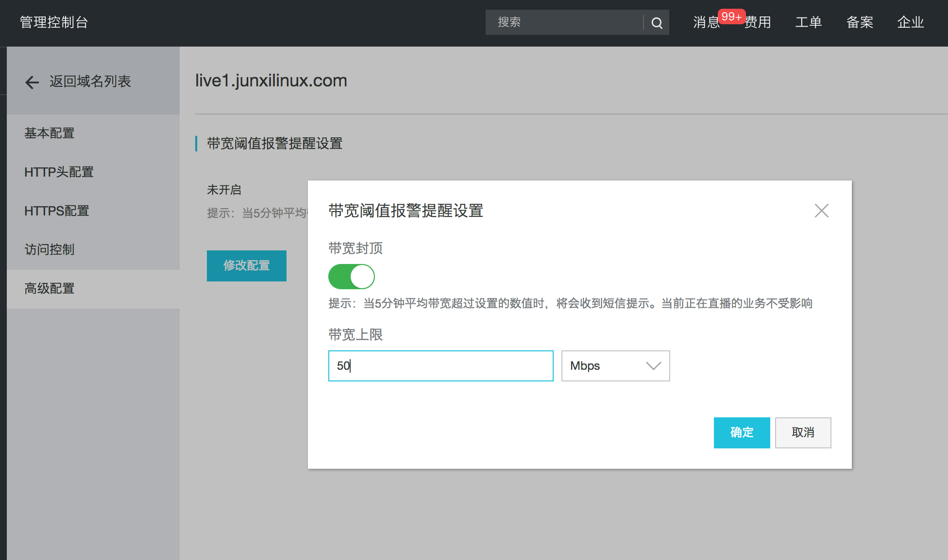Click the 99+ notification badge

[x=731, y=16]
